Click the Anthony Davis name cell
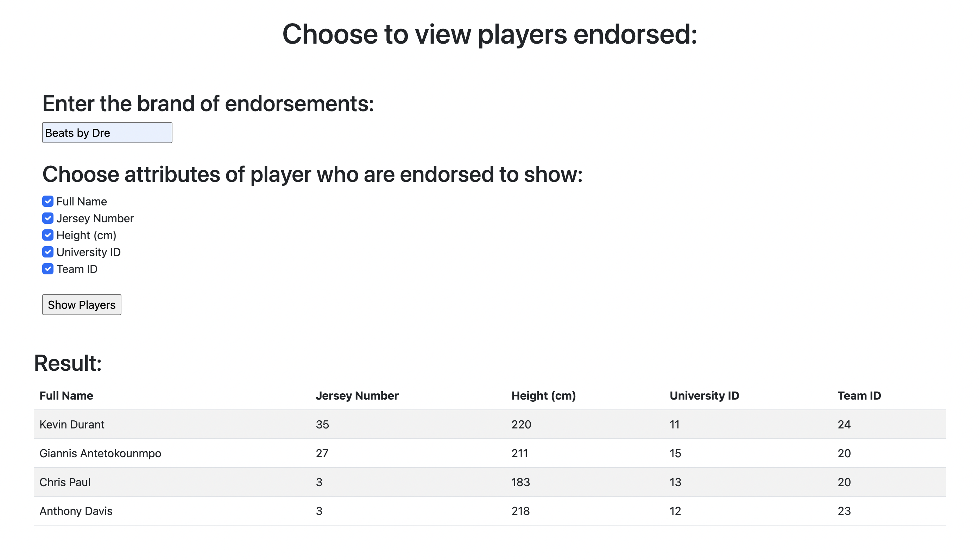Screen dimensions: 979x560 tap(76, 511)
